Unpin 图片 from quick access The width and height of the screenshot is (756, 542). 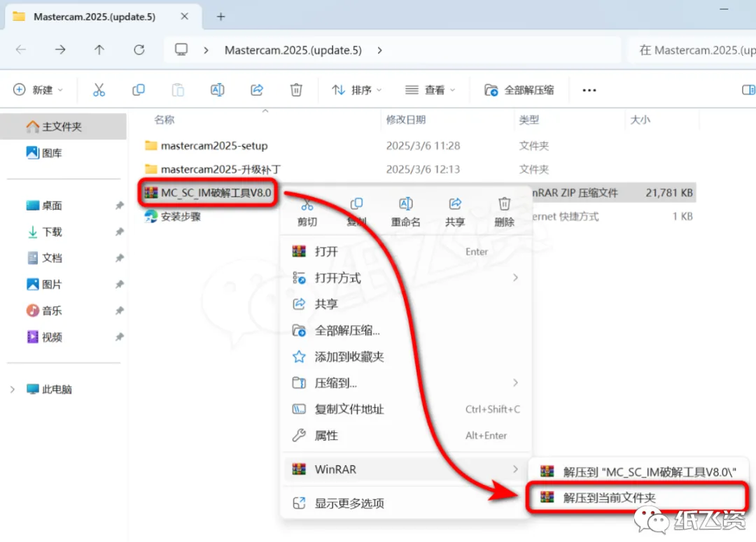pos(119,285)
